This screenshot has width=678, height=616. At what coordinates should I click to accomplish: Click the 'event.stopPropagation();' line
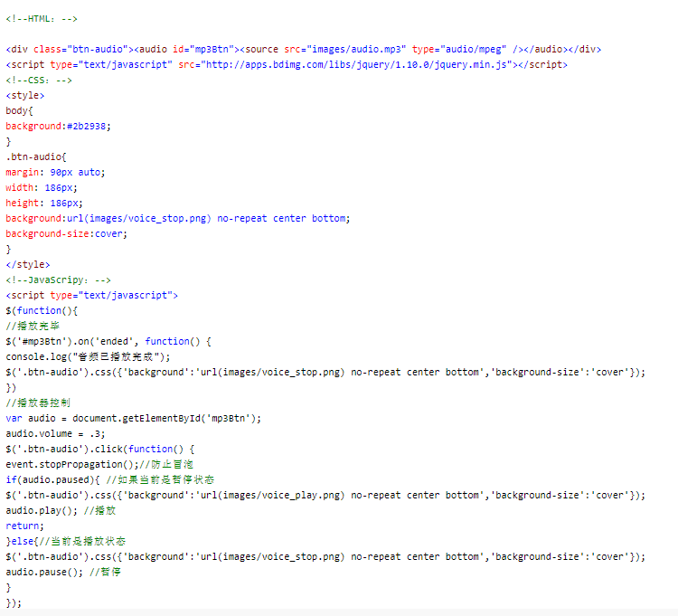99,465
